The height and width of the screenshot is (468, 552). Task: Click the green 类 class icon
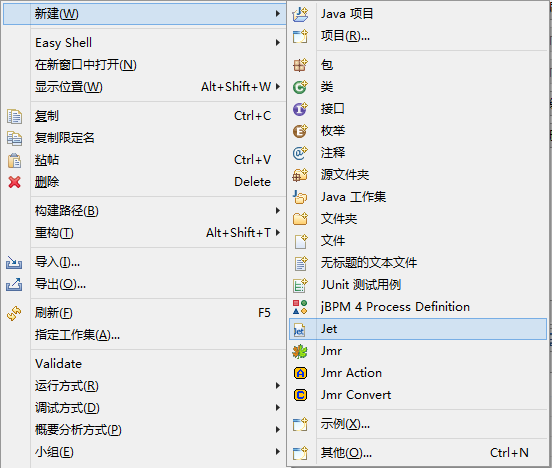point(300,87)
